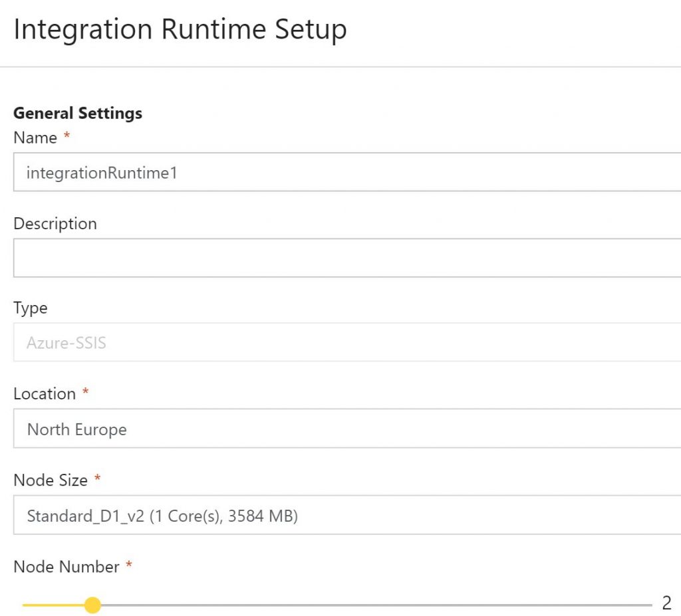
Task: Select the Standard_D1_v2 node size option
Action: click(162, 516)
